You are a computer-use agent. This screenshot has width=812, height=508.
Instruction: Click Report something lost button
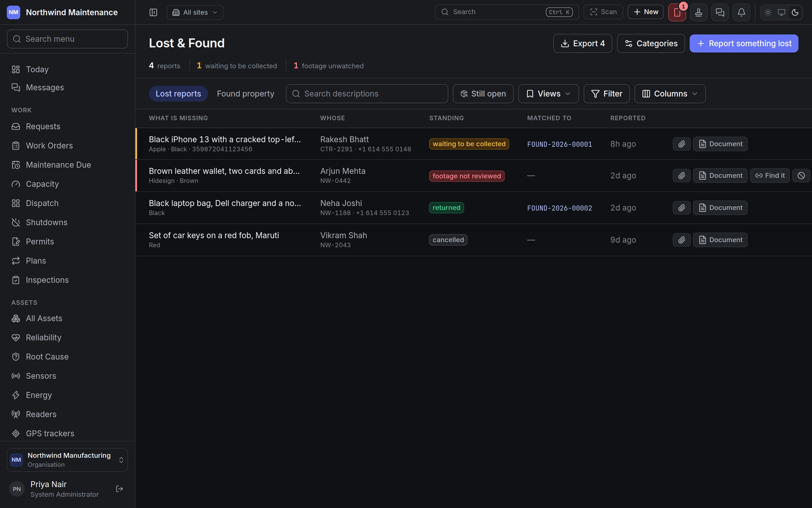pos(743,43)
